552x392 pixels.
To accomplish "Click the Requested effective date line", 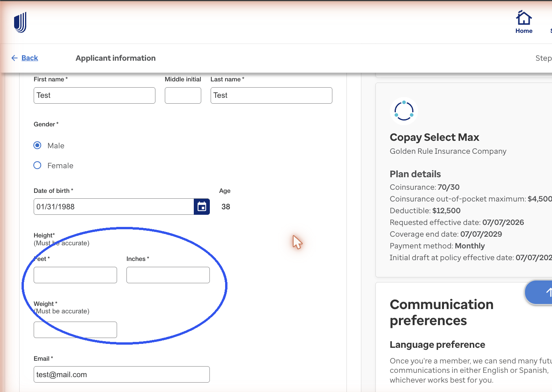I will (457, 222).
